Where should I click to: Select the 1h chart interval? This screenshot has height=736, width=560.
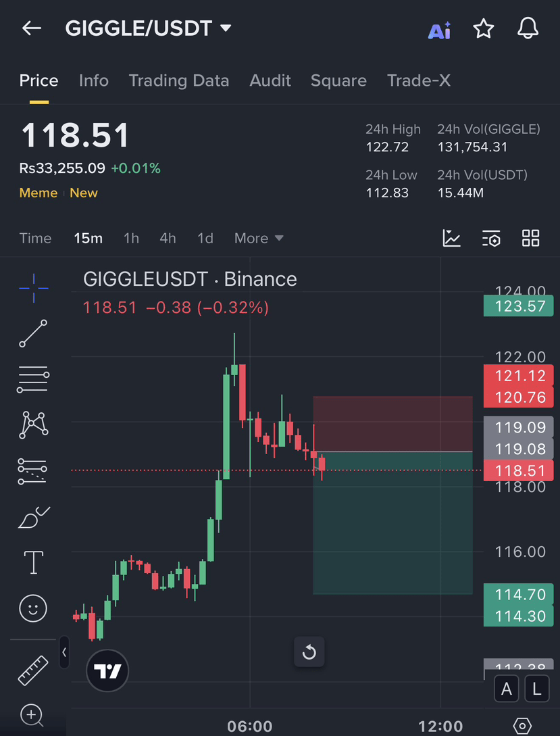coord(131,239)
